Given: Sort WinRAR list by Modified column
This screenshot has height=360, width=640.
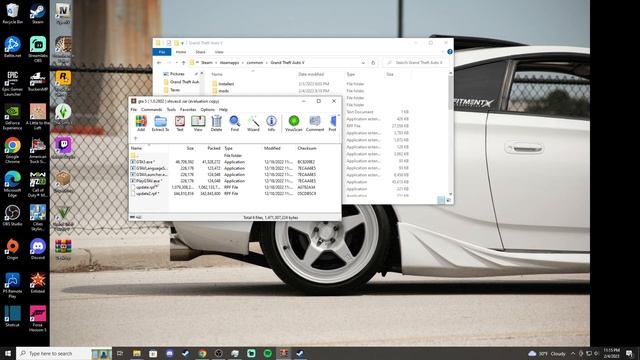Looking at the screenshot, I should tap(272, 148).
